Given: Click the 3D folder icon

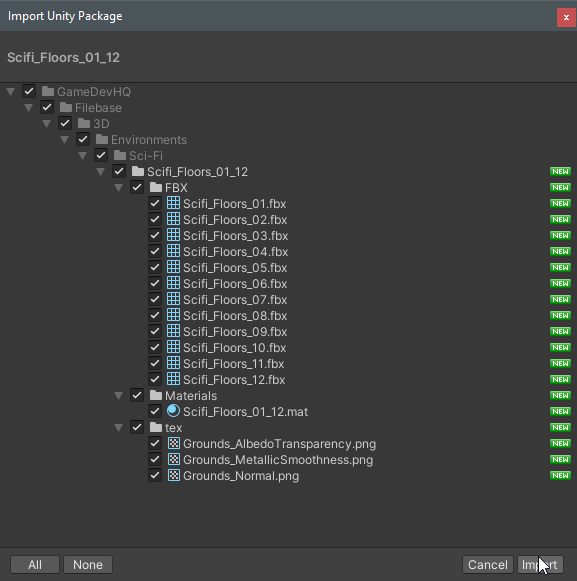Looking at the screenshot, I should (84, 123).
